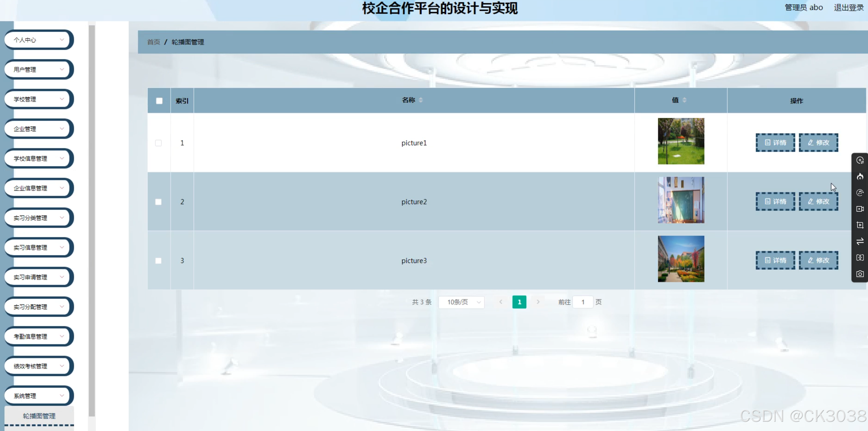Open the flame hot-record icon
The width and height of the screenshot is (868, 431).
pos(860,177)
